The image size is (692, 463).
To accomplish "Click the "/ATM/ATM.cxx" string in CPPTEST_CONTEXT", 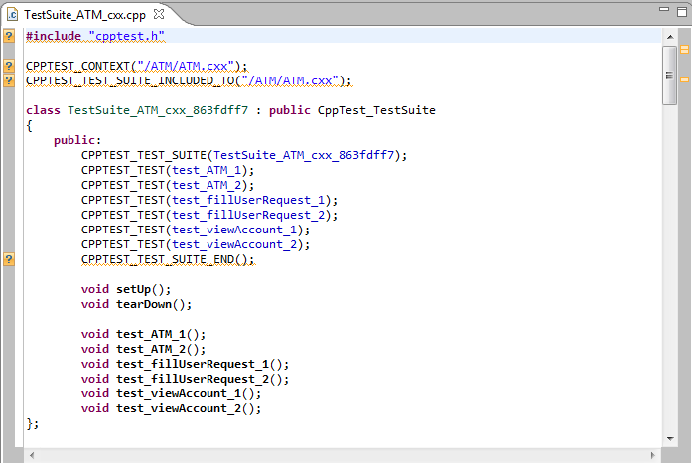I will (x=185, y=66).
